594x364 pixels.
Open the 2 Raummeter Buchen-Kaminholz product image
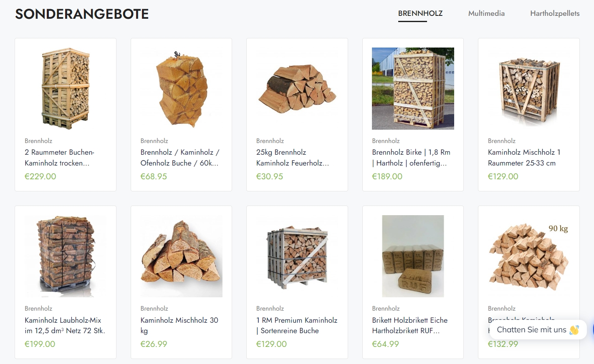pyautogui.click(x=66, y=88)
